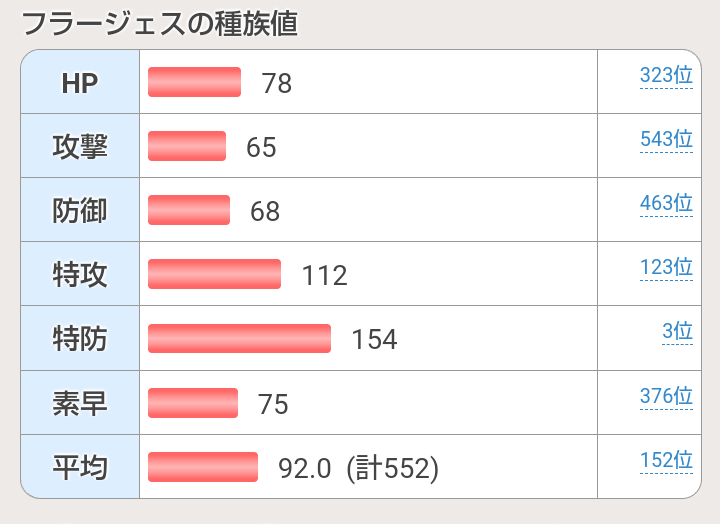Click the 特攻 row header
Viewport: 720px width, 524px height.
coord(80,275)
